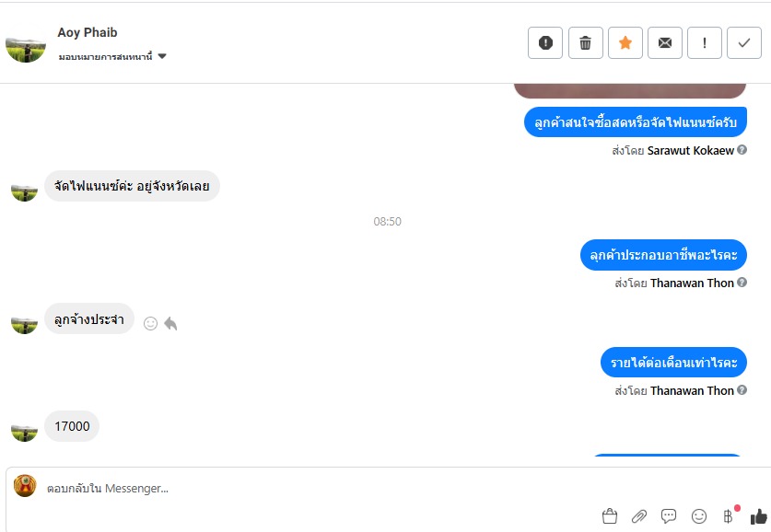Viewport: 771px width, 532px height.
Task: Open the baht payment request icon
Action: (729, 516)
